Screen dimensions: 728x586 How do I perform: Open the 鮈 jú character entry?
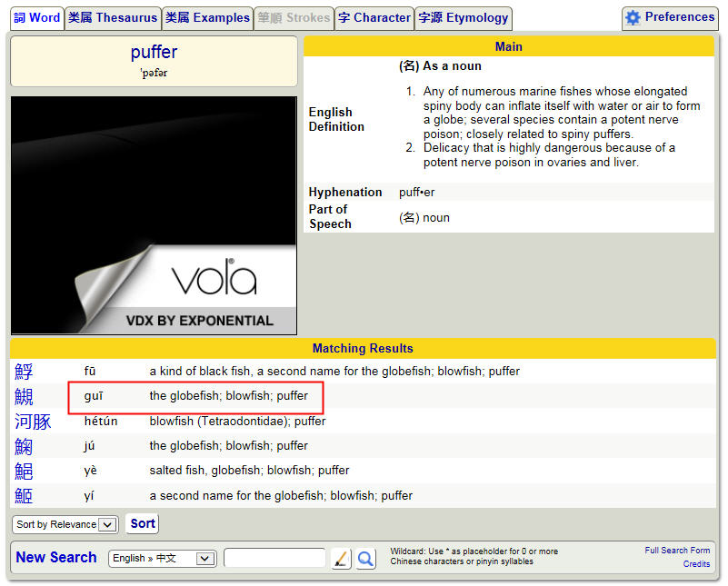[x=24, y=446]
